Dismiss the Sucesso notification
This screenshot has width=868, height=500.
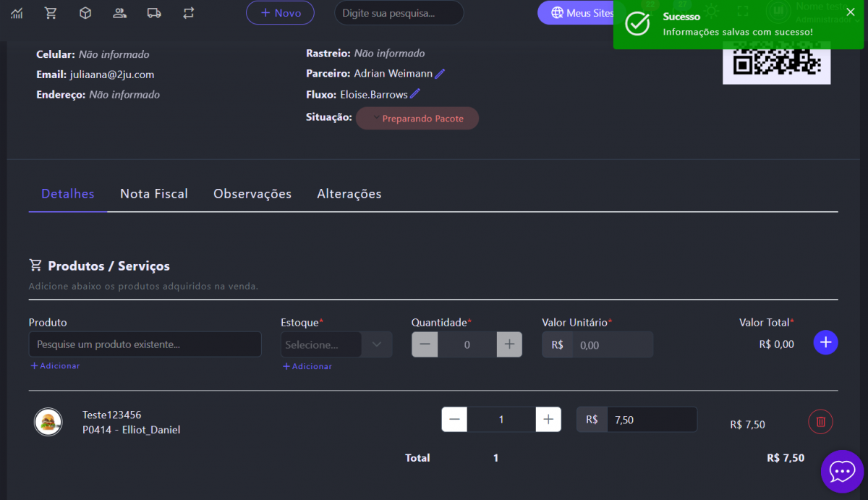[x=850, y=12]
